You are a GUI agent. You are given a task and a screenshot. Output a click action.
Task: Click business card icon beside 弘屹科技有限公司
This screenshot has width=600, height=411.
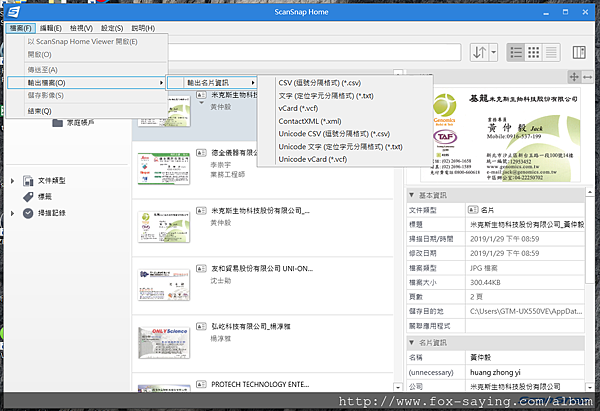pos(201,326)
